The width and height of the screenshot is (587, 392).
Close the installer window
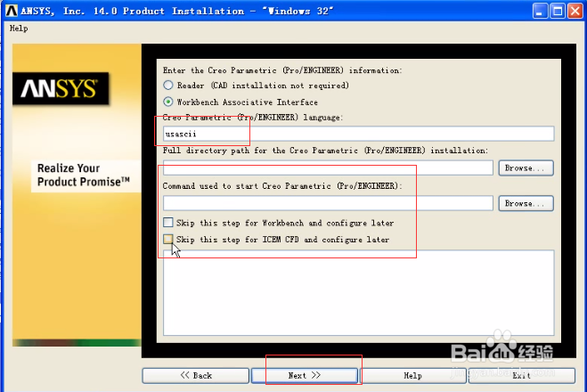pos(575,11)
